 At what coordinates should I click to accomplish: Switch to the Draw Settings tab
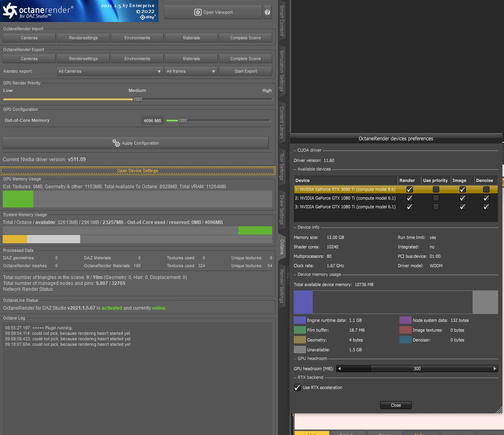tap(282, 210)
